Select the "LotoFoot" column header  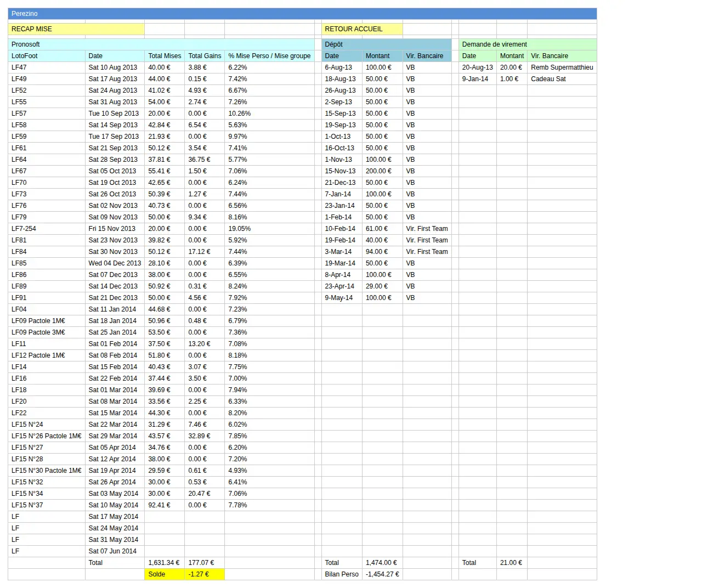[x=47, y=56]
